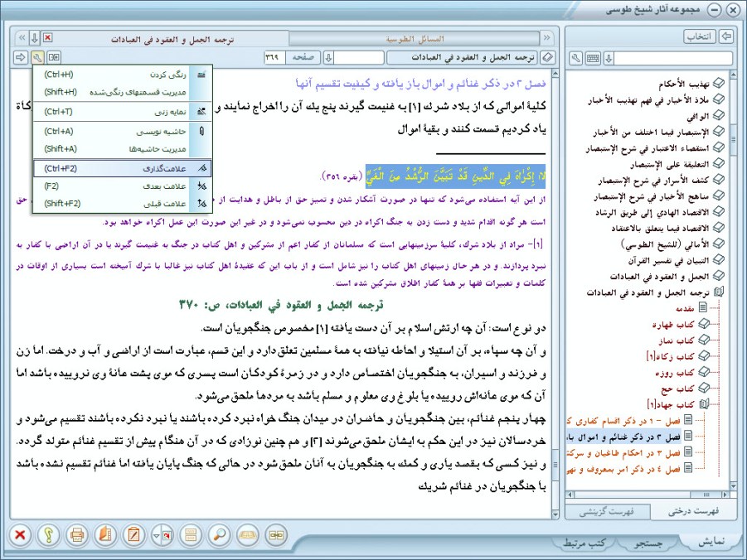Select فصل ٣ در احكام طاغيان tree item
The height and width of the screenshot is (560, 747).
pos(623,453)
